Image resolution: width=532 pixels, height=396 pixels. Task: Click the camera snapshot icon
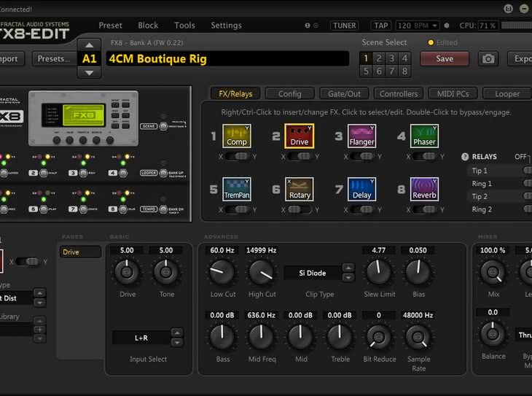pyautogui.click(x=488, y=59)
